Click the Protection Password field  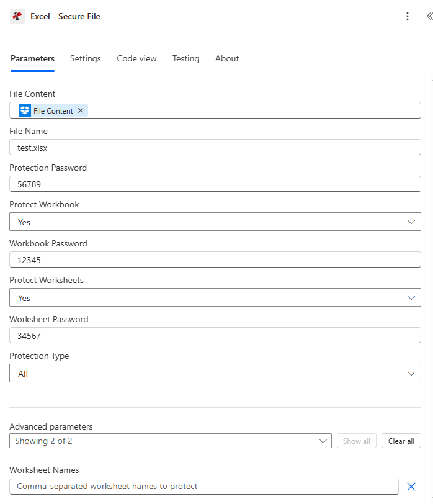[x=215, y=184]
